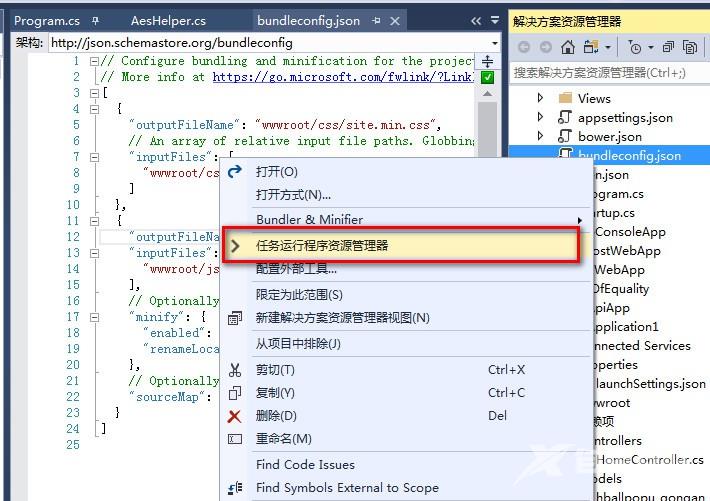Collapse the object at line 11

tap(94, 221)
